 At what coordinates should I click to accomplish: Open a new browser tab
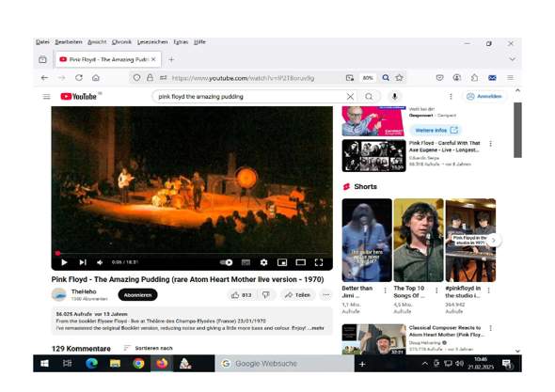[x=171, y=59]
